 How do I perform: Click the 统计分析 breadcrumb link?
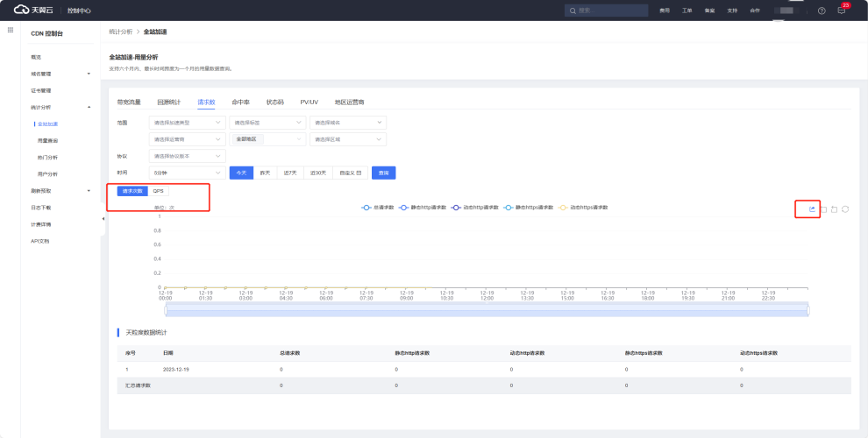coord(121,32)
